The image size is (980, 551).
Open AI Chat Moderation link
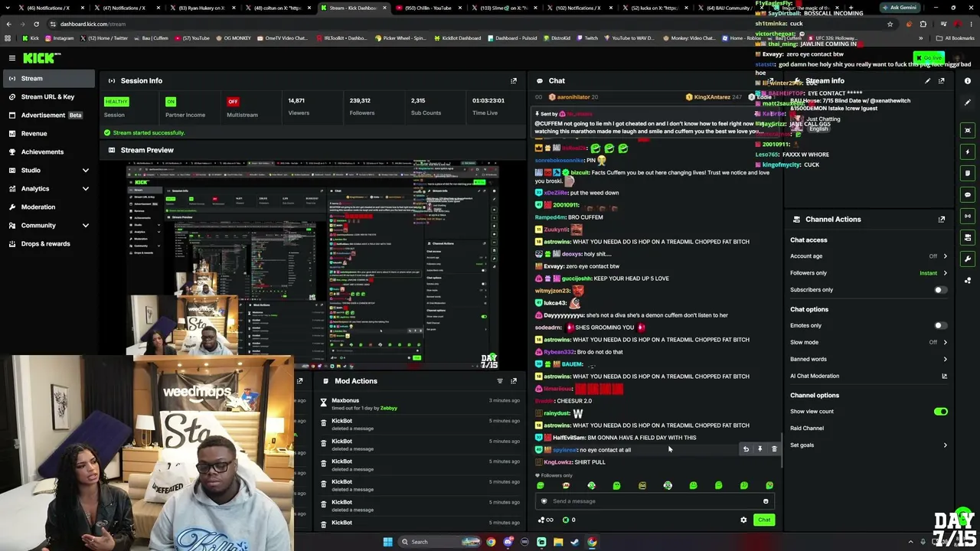point(868,377)
